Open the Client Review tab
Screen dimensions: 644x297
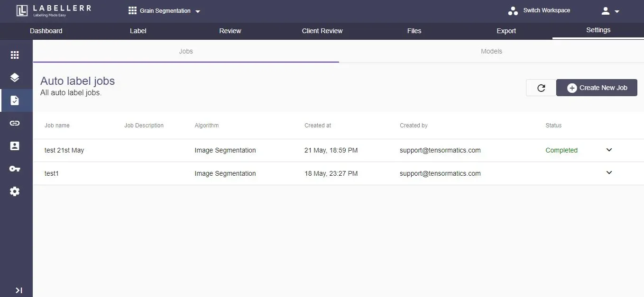coord(322,31)
